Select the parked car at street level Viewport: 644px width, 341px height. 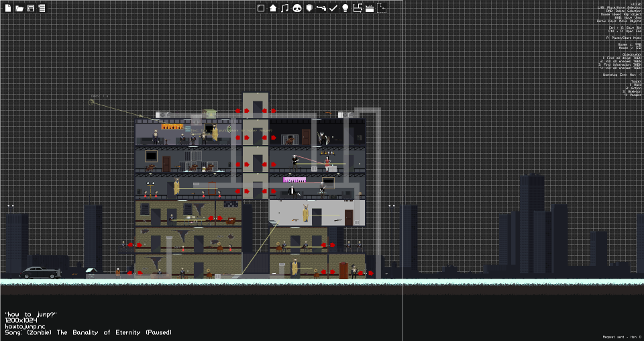coord(40,273)
